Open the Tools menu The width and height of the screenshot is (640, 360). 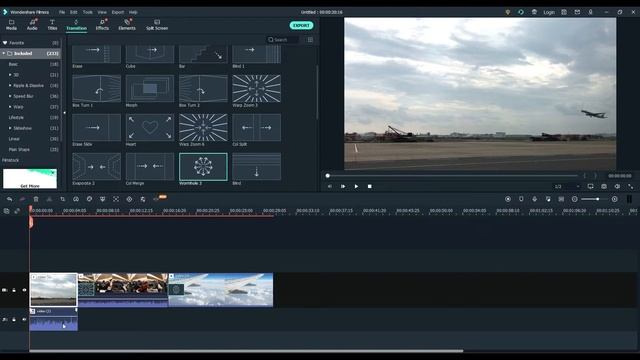tap(88, 12)
